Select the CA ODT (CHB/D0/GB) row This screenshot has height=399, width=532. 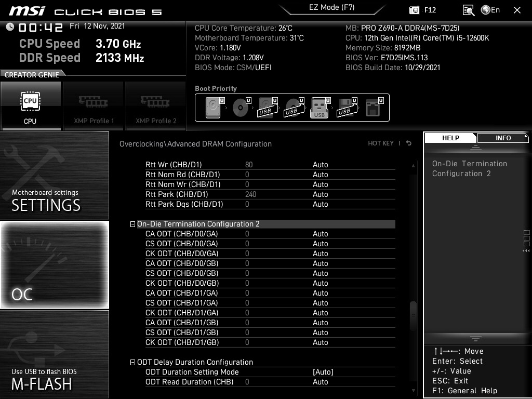(270, 263)
